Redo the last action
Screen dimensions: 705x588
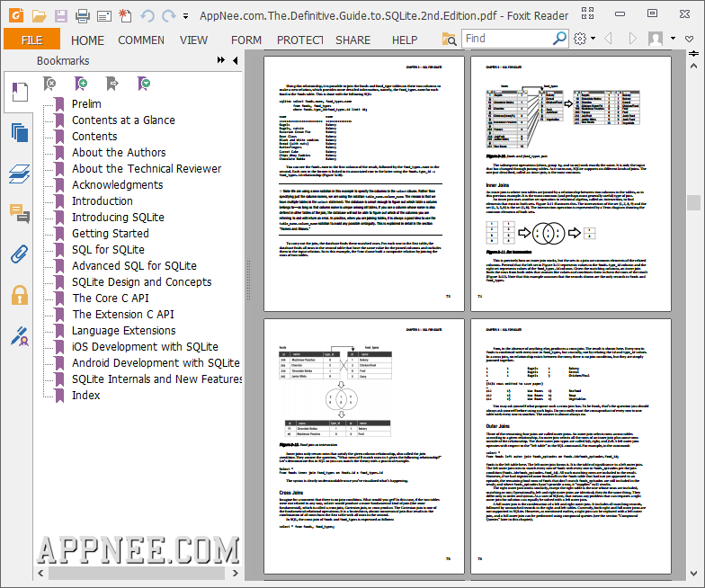(169, 16)
